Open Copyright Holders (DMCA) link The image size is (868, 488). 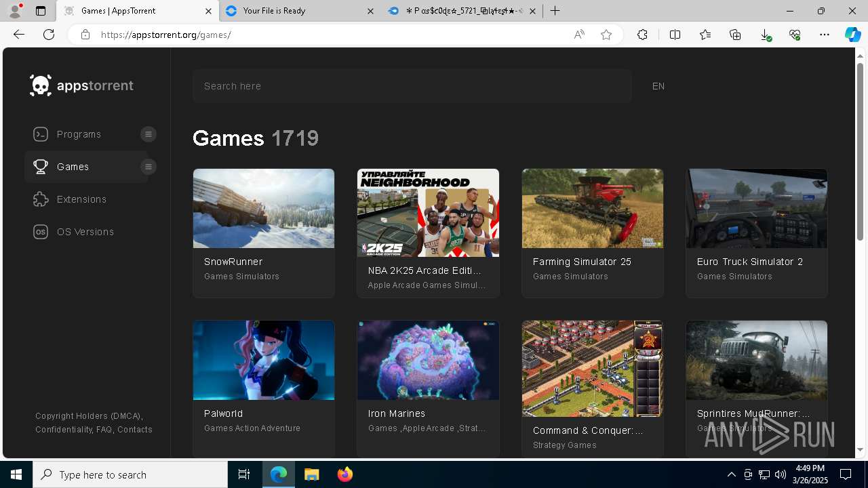[x=88, y=415]
